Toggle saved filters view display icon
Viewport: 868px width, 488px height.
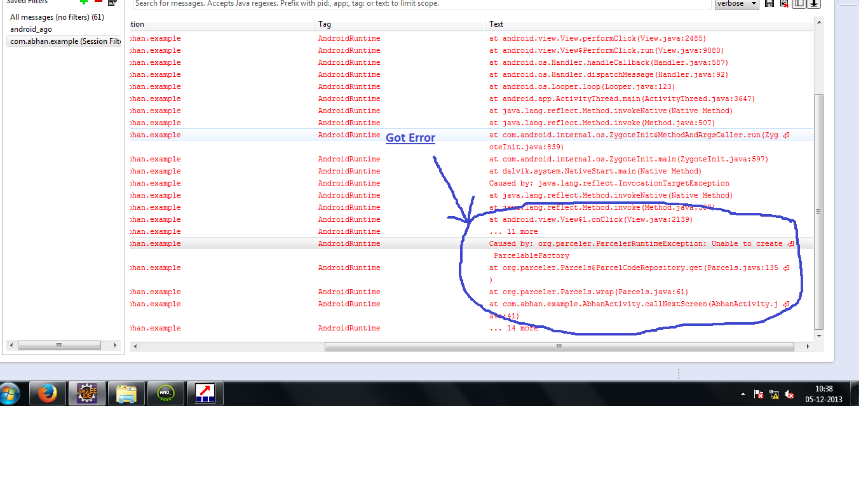coord(799,3)
